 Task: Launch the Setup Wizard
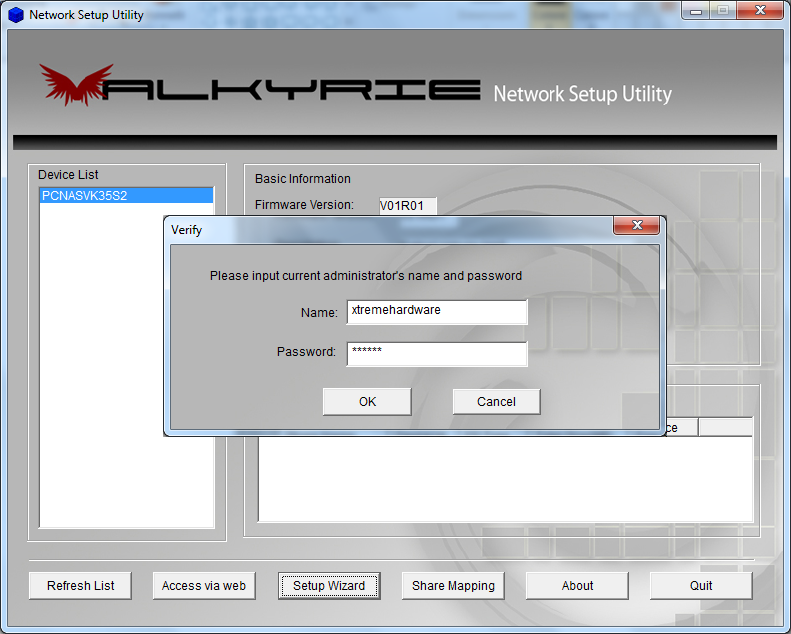tap(329, 586)
